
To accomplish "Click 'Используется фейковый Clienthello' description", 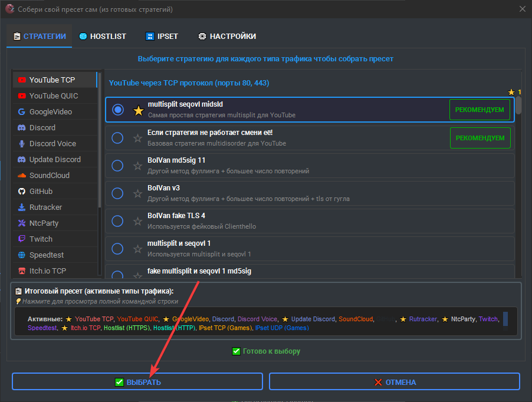I will [x=202, y=226].
